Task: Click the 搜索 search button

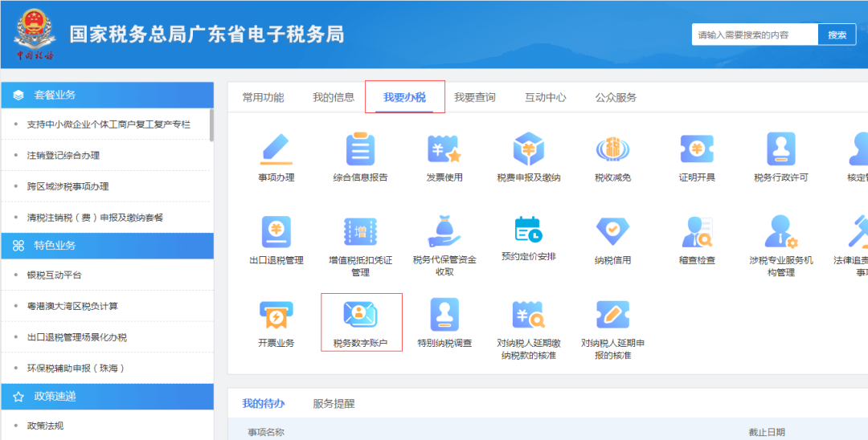Action: 837,35
